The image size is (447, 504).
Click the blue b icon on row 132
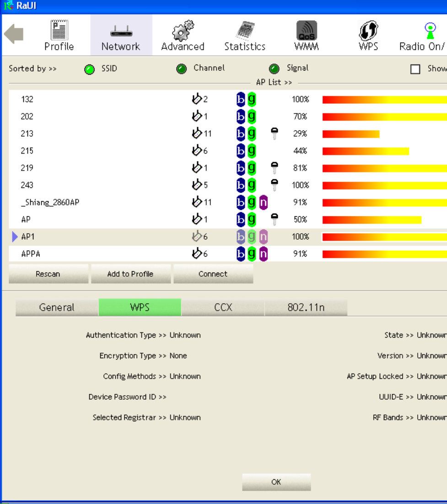[241, 99]
